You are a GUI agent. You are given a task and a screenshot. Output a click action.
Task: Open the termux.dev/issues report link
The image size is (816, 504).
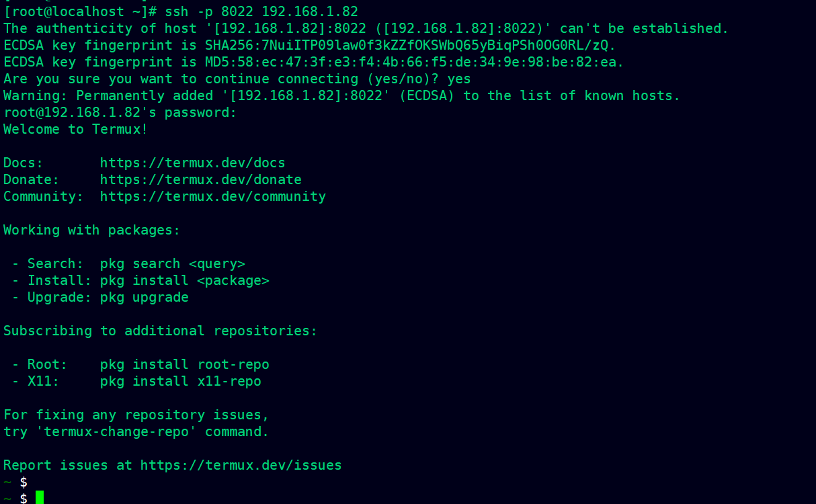241,465
